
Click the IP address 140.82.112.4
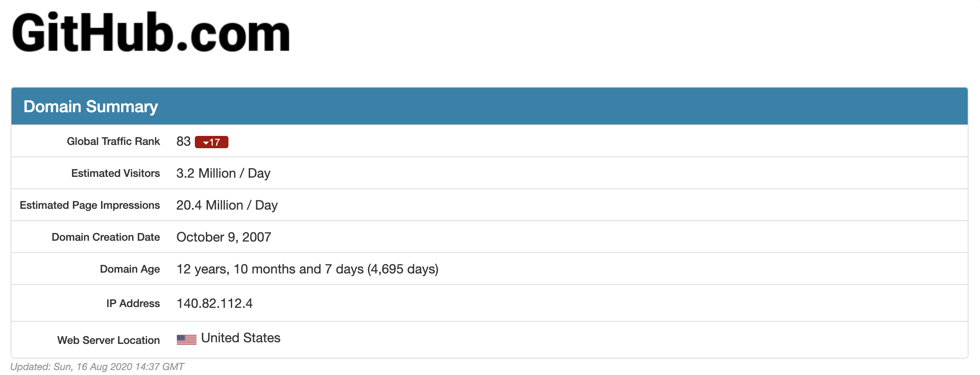pyautogui.click(x=215, y=303)
